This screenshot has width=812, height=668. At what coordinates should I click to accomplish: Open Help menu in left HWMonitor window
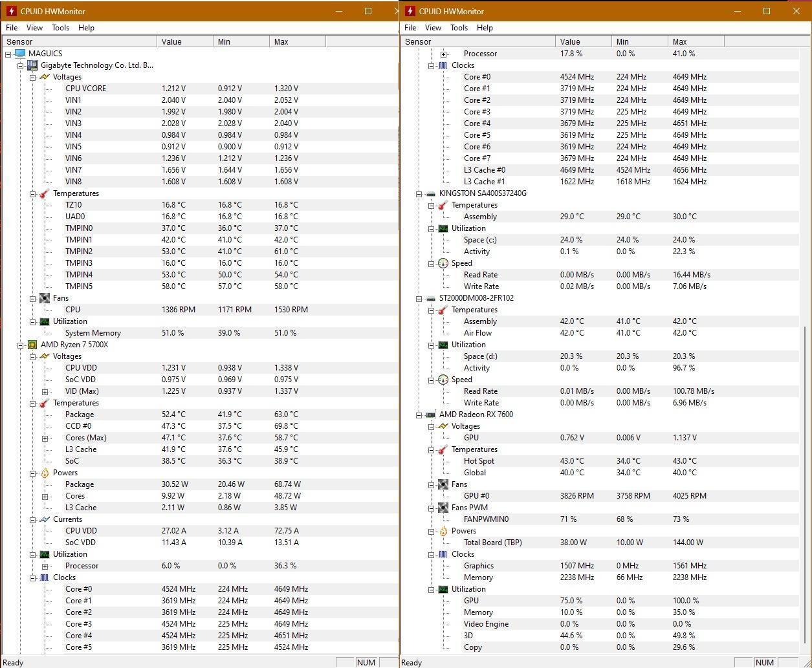click(86, 28)
